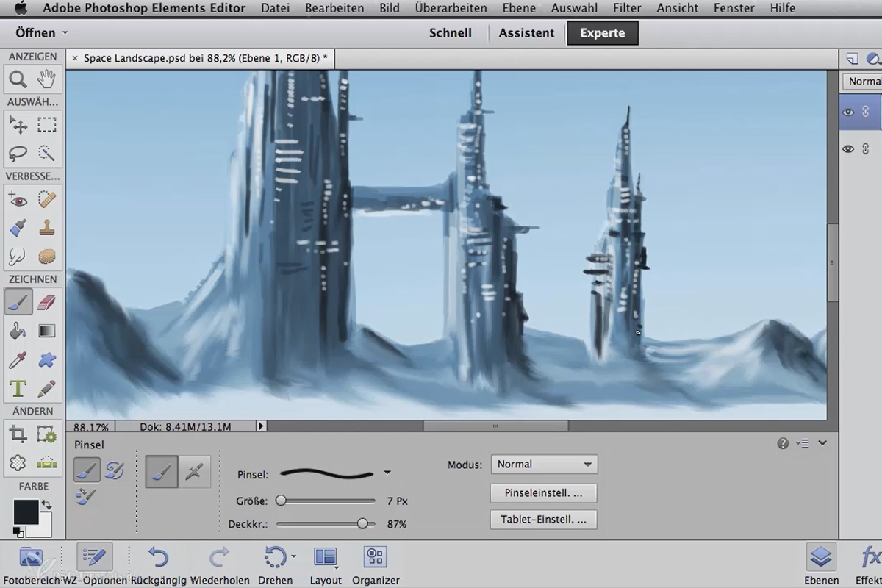Select the Smart Brush tool
Viewport: 882px width, 588px height.
[18, 228]
